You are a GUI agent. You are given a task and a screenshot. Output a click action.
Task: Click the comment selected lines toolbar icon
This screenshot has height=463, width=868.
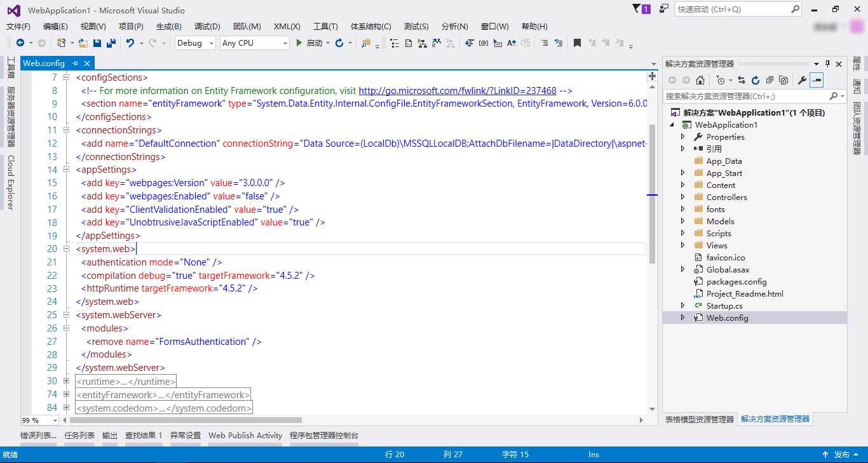pyautogui.click(x=545, y=43)
